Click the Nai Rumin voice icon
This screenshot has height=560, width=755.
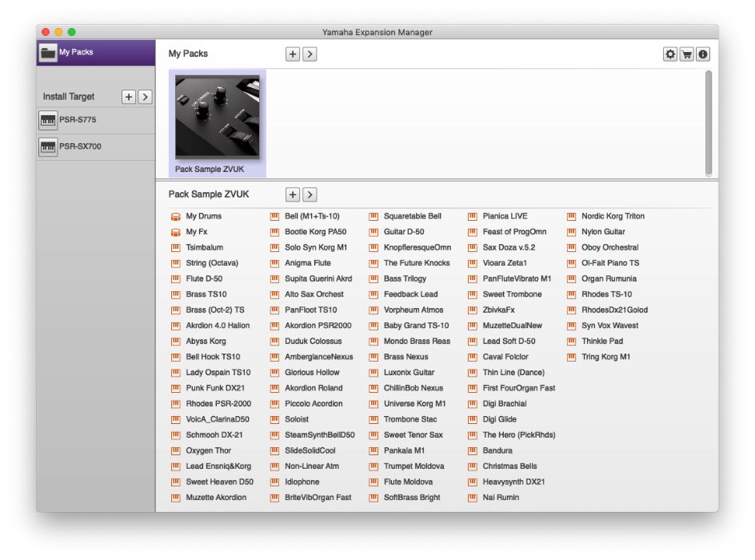(x=473, y=498)
